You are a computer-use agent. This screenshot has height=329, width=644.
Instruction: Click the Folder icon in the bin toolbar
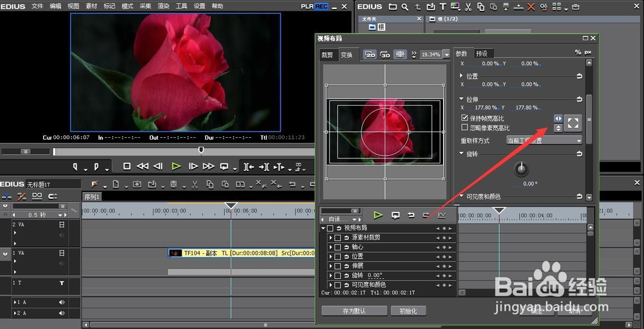coord(393,6)
